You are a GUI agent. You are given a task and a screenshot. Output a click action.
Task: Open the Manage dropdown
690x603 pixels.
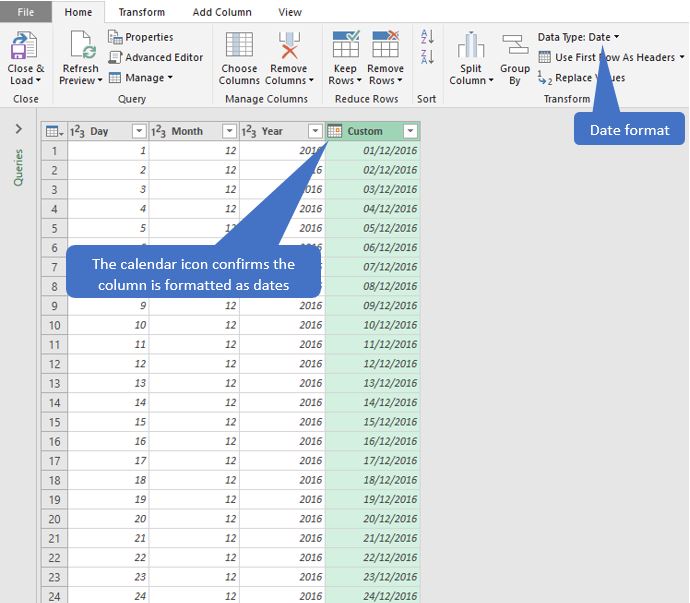pyautogui.click(x=141, y=78)
